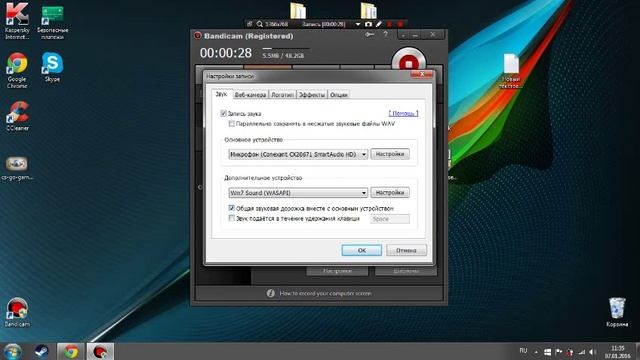Click Настройки button for secondary device
This screenshot has height=360, width=640.
(x=390, y=192)
